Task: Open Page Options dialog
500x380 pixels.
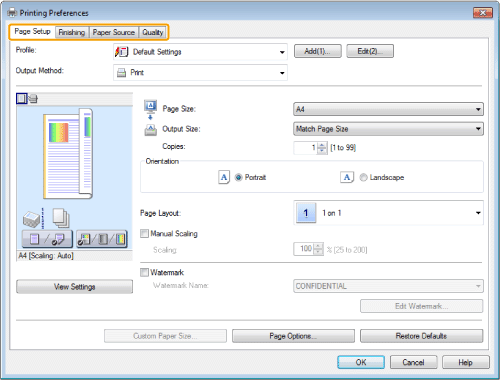Action: tap(293, 336)
